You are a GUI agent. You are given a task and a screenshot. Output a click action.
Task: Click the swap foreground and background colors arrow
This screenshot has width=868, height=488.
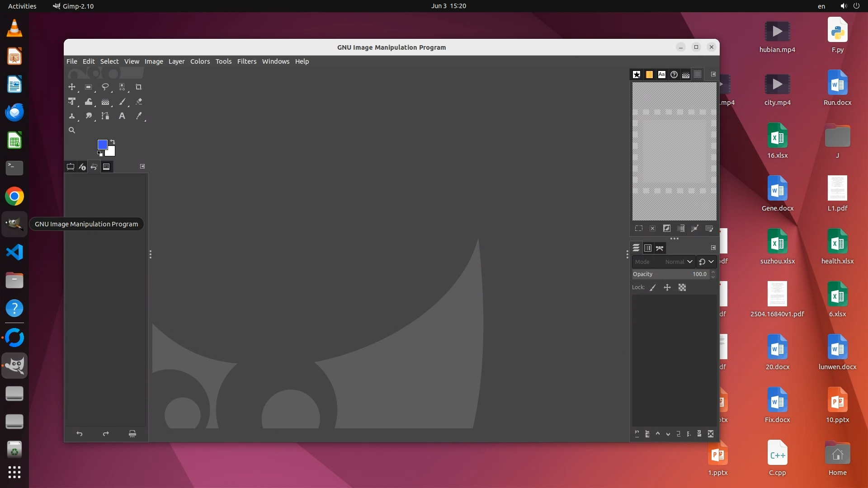pos(113,142)
